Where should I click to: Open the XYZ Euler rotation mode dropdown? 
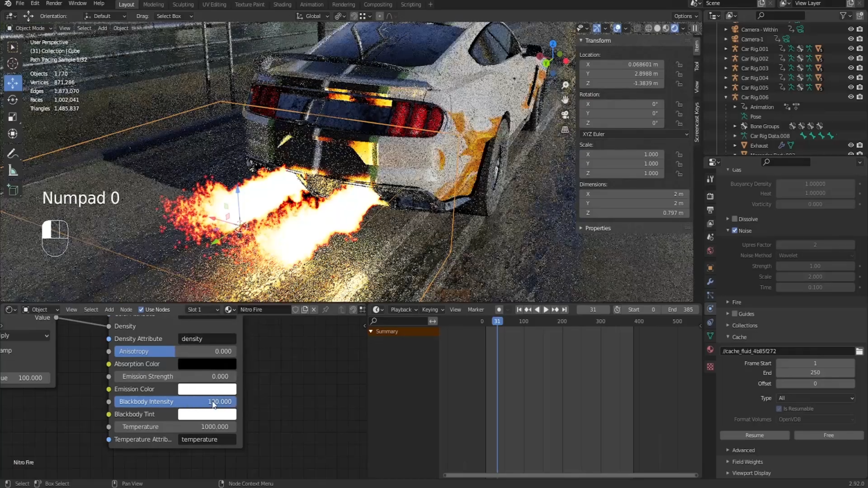tap(634, 134)
